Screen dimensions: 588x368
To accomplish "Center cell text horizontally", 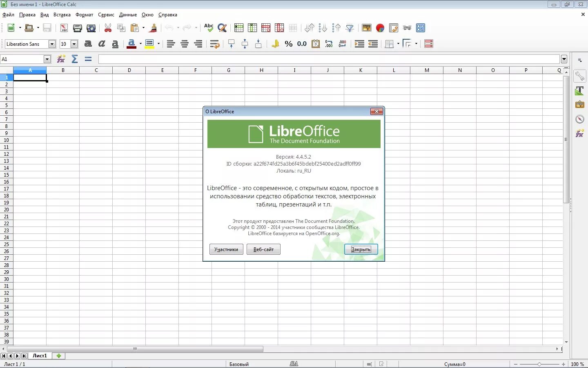I will pos(185,44).
